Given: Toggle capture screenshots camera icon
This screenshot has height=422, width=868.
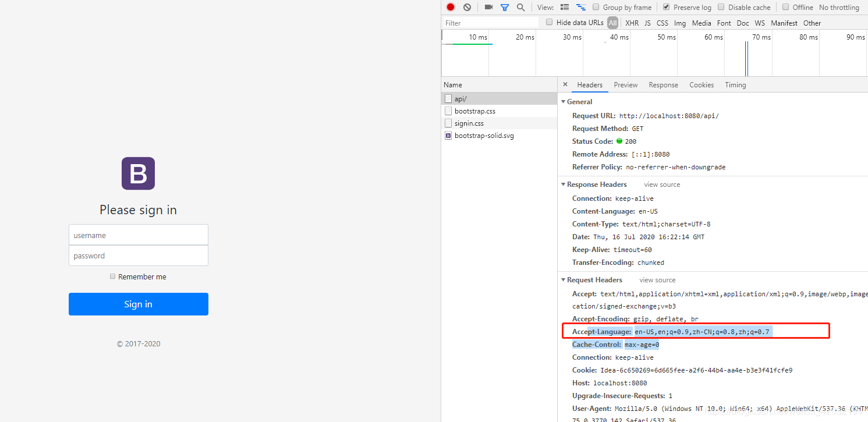Looking at the screenshot, I should pyautogui.click(x=488, y=7).
